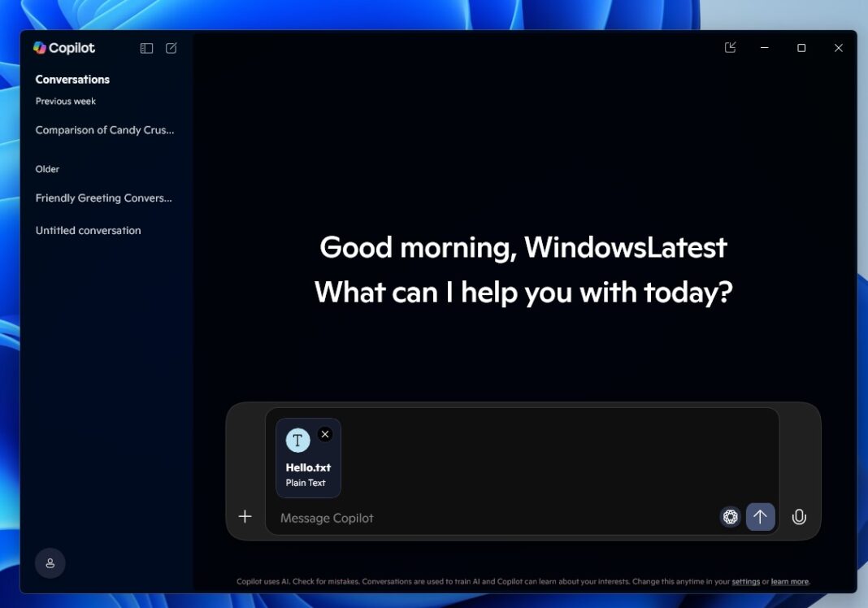Select the Friendly Greeting conversation
Viewport: 868px width, 608px height.
103,198
